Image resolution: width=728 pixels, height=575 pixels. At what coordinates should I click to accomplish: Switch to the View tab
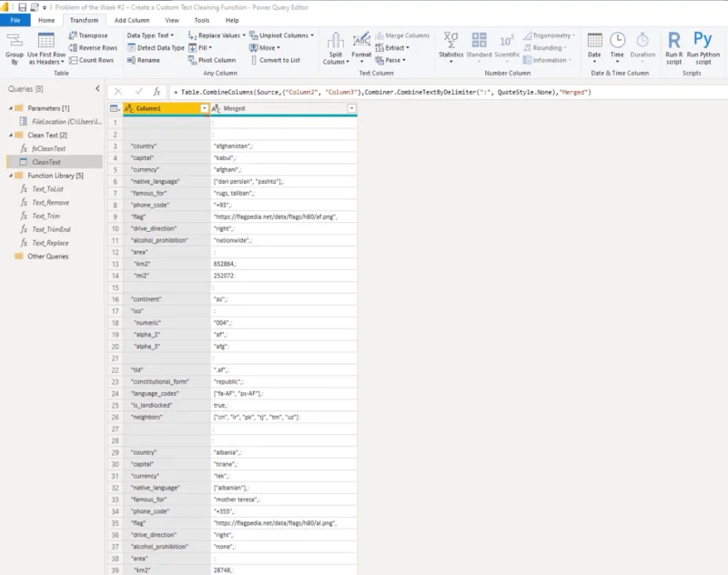coord(172,20)
